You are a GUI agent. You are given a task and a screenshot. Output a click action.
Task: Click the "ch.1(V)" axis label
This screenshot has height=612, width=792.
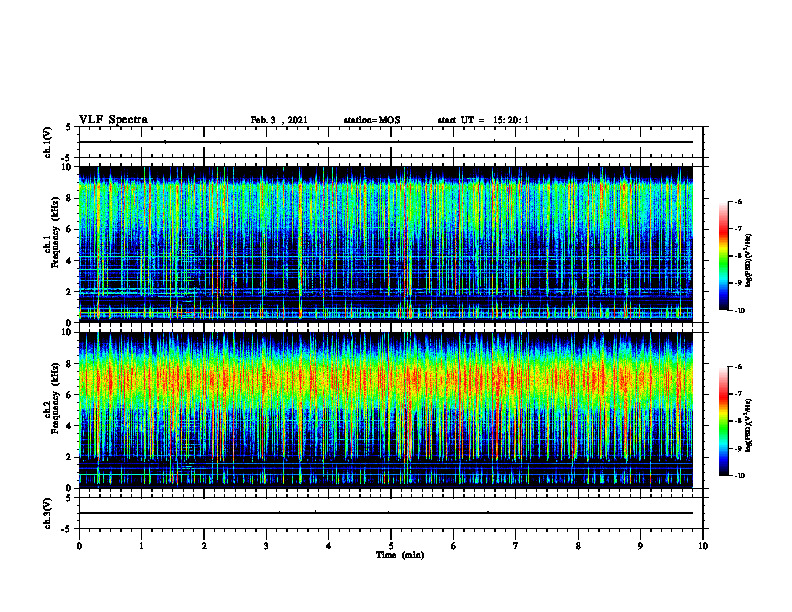pyautogui.click(x=48, y=142)
